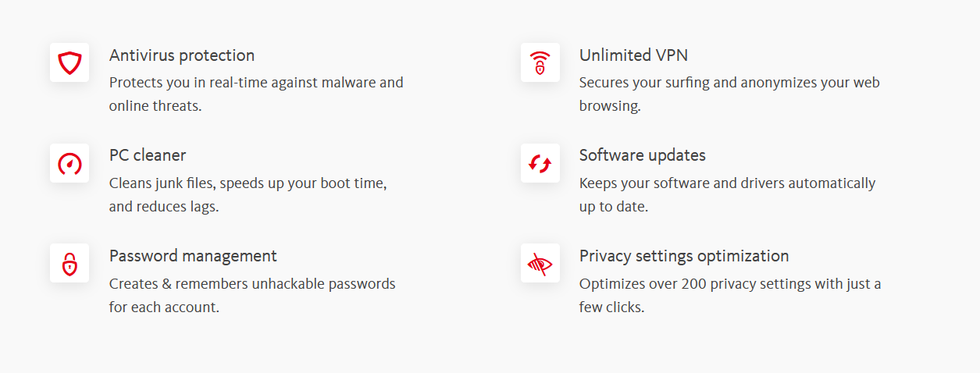
Task: Select the PC cleaner heading
Action: click(x=147, y=155)
